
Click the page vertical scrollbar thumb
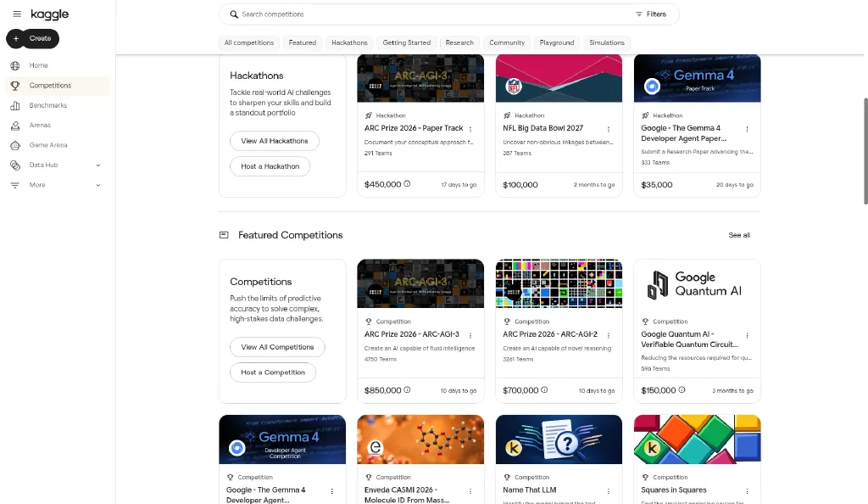[x=865, y=151]
